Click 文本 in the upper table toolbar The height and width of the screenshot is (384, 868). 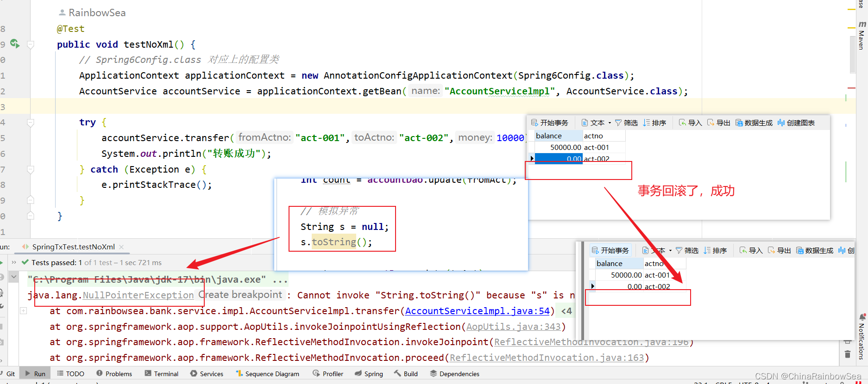coord(593,123)
